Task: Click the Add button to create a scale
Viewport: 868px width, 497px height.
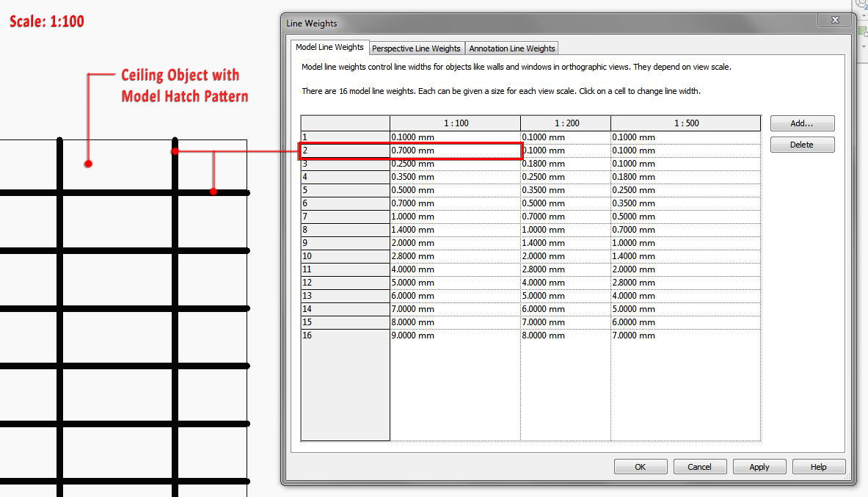Action: (802, 123)
